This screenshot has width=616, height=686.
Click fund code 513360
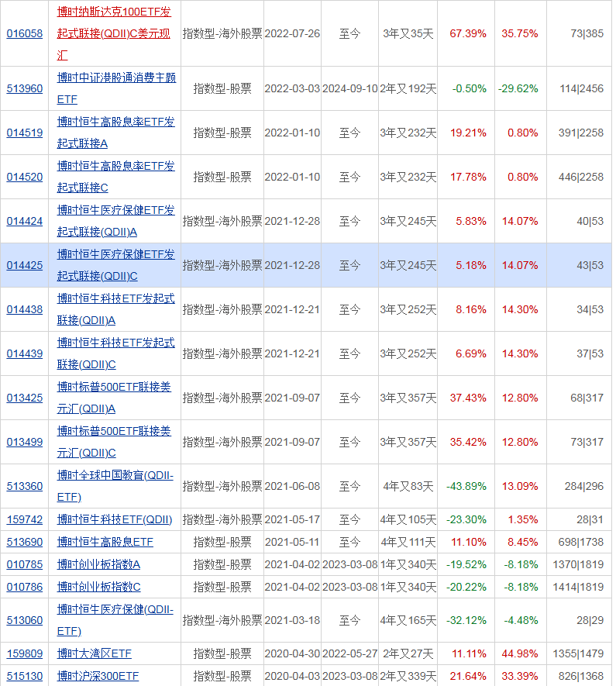pyautogui.click(x=25, y=487)
